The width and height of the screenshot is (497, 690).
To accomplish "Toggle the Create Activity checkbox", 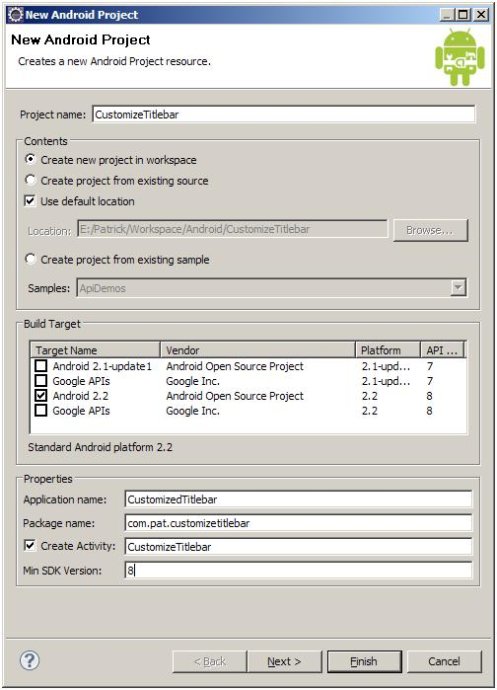I will (x=30, y=546).
